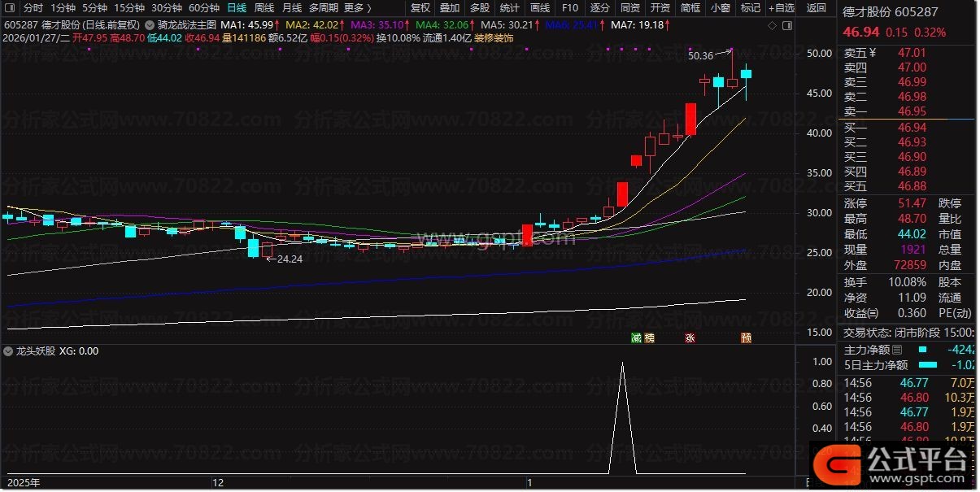Toggle the 小窗 mini-window mode
Screen dimensions: 980x492
(x=720, y=8)
